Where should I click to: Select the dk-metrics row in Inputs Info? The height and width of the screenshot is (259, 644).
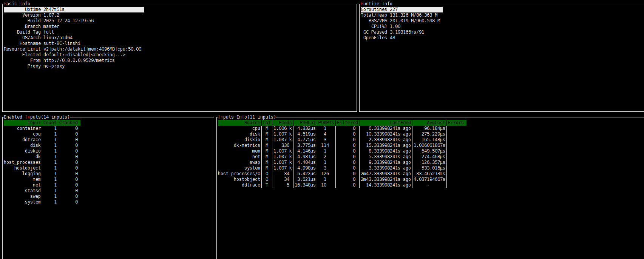[247, 145]
